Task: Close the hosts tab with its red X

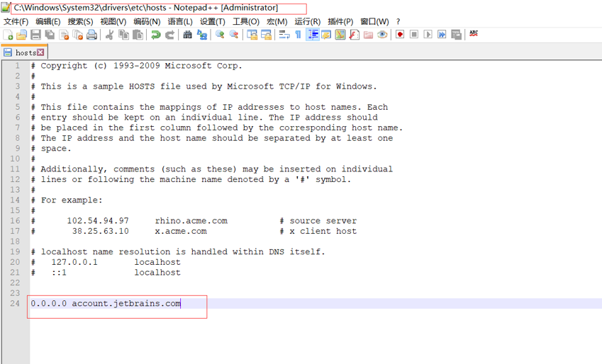Action: (40, 52)
